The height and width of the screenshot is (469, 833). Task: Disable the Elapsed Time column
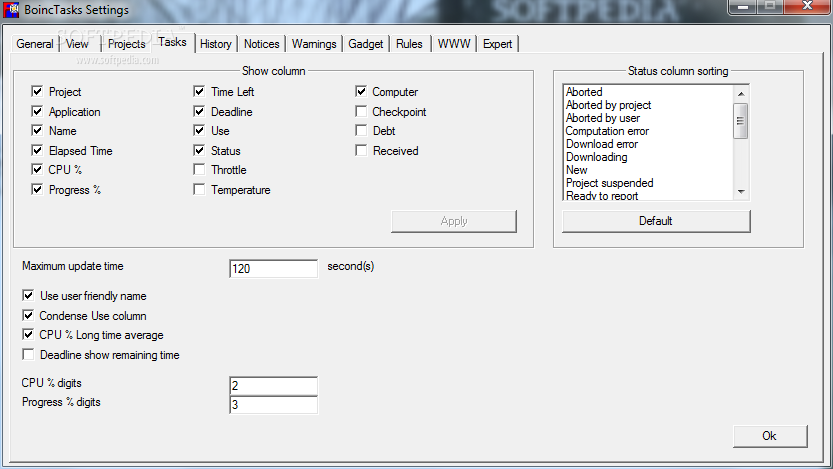37,150
